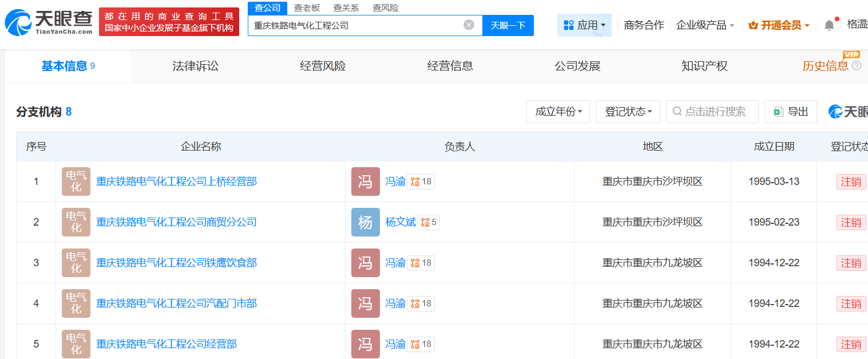Open the notification bell

tap(829, 25)
